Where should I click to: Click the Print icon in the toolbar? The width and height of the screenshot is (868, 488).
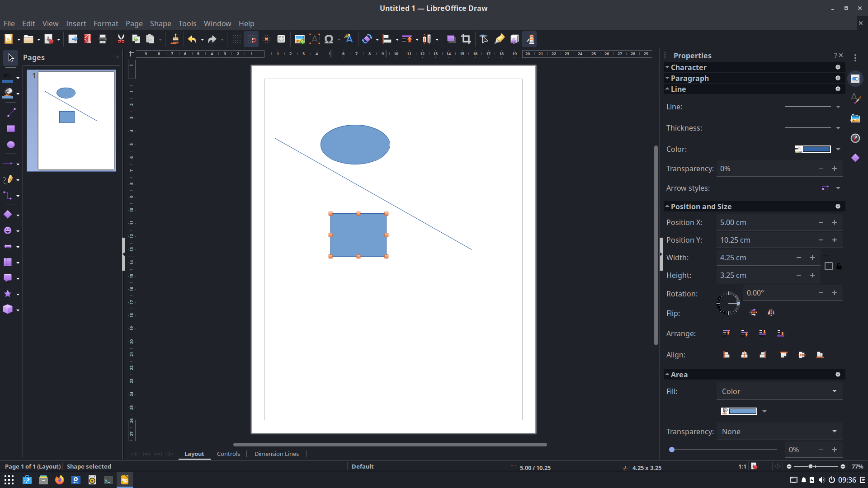tap(103, 39)
